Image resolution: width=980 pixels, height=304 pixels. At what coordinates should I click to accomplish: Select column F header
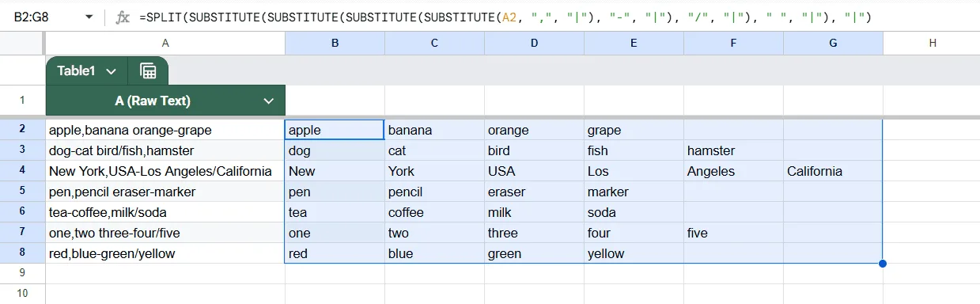(733, 44)
